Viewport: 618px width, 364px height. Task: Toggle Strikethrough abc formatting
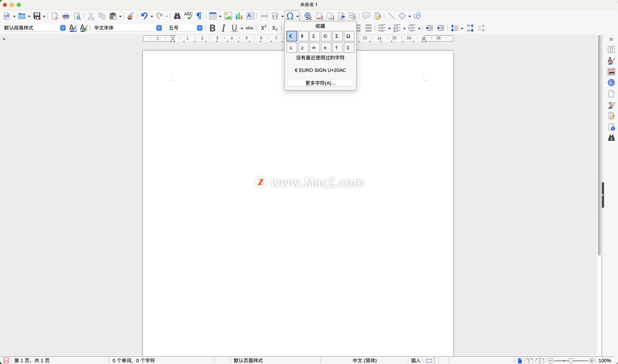coord(249,28)
